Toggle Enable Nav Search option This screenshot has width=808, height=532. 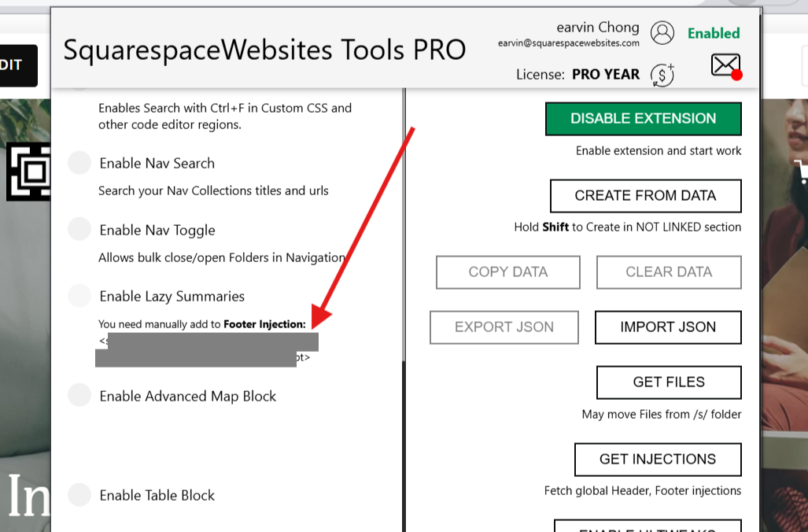coord(79,163)
